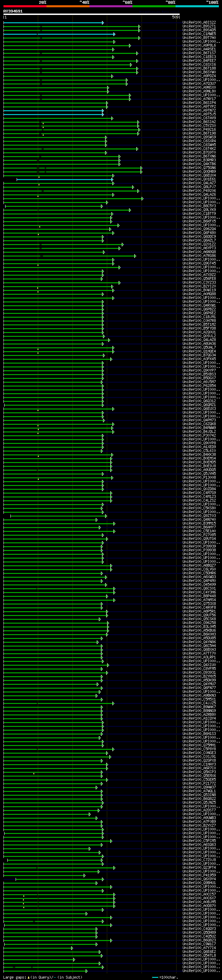Select subject UniRef100_A7NY17
The width and height of the screenshot is (222, 980).
pyautogui.click(x=199, y=99)
